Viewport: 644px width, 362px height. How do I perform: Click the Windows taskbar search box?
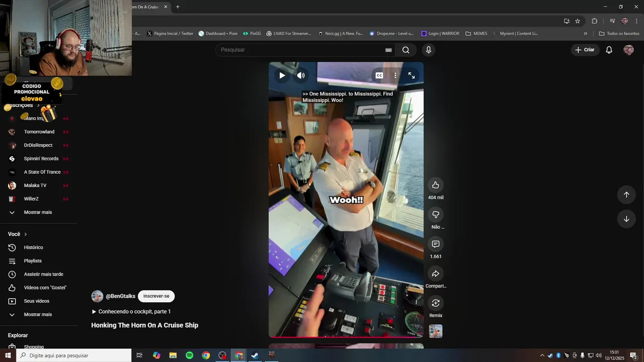[73, 355]
